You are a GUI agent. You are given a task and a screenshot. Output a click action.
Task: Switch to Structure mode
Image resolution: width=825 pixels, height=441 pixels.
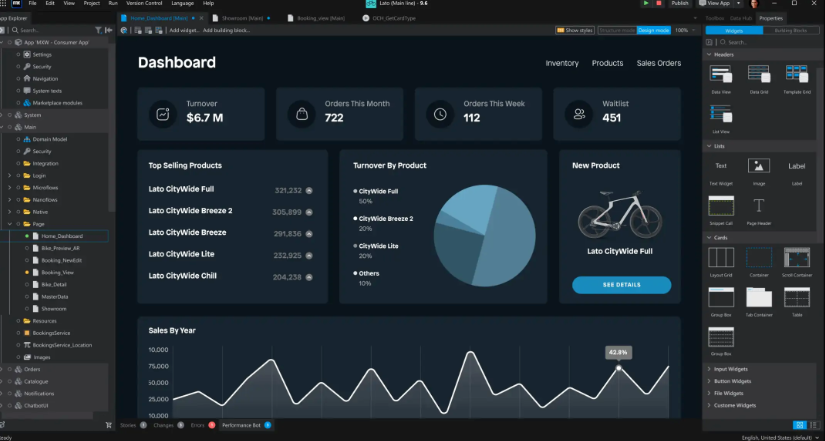tap(617, 31)
